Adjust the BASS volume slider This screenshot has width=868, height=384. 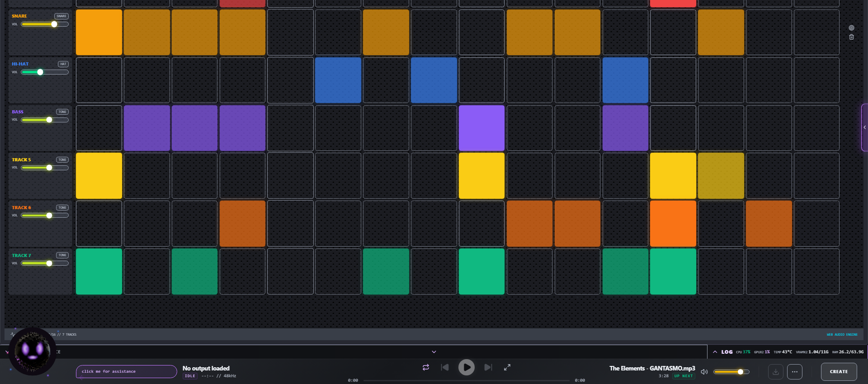click(45, 120)
